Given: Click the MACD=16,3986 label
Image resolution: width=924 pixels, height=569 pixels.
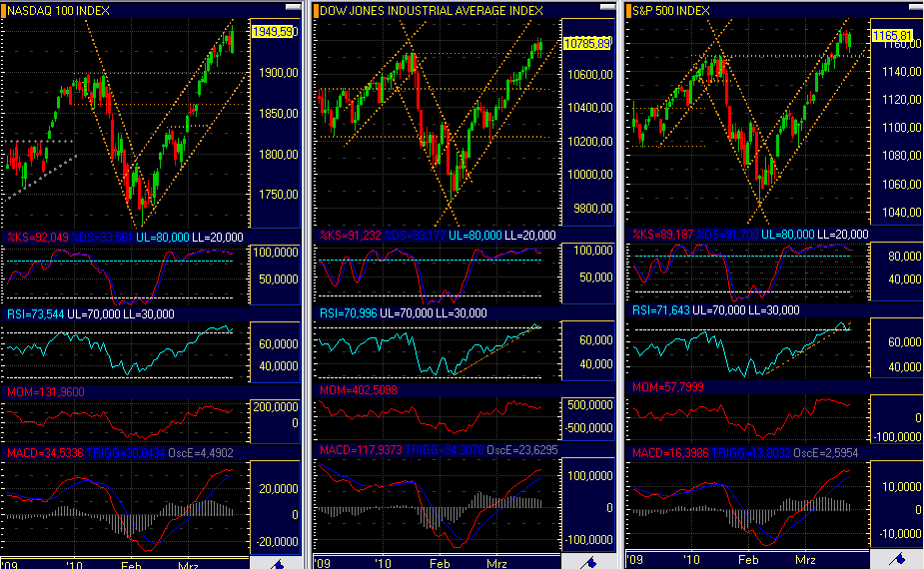Looking at the screenshot, I should point(670,453).
